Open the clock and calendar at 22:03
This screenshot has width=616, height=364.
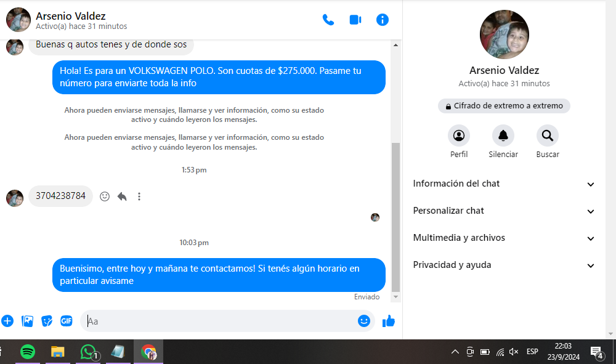click(x=564, y=352)
